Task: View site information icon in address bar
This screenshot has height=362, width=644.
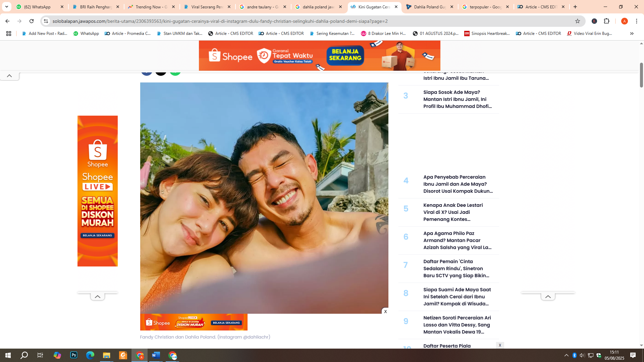Action: [46, 21]
